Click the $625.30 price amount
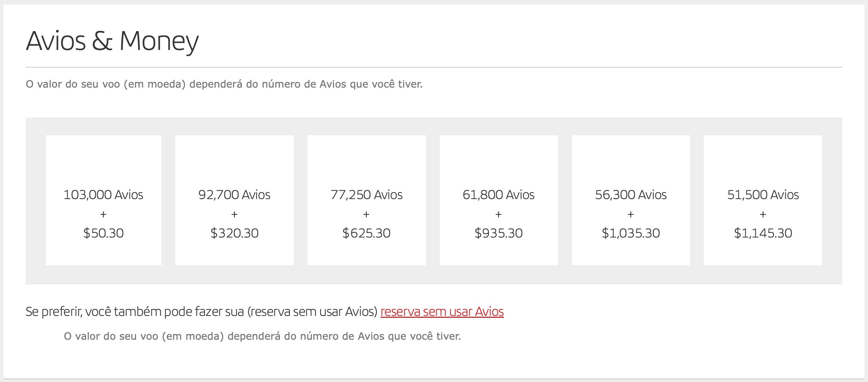 point(366,233)
